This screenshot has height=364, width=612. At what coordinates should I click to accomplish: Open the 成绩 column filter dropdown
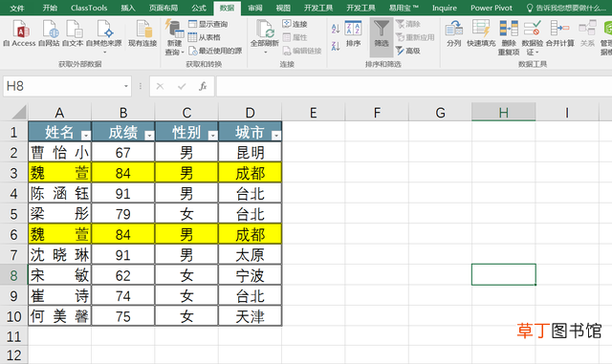[x=149, y=136]
